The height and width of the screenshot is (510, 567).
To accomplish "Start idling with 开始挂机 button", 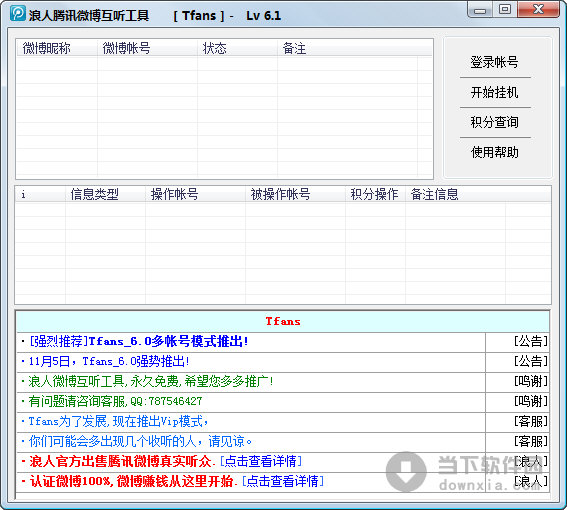I will (495, 93).
